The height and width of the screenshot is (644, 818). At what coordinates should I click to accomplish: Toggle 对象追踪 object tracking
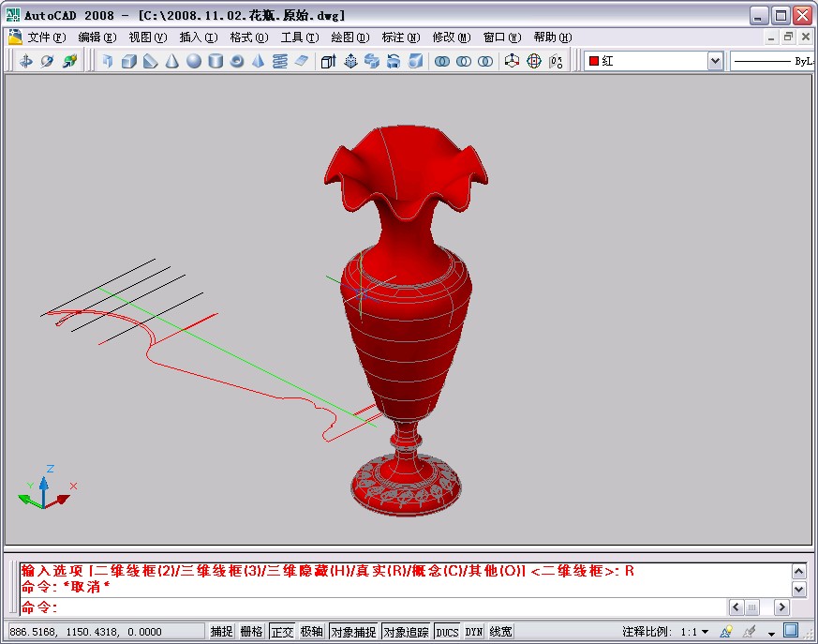[406, 632]
